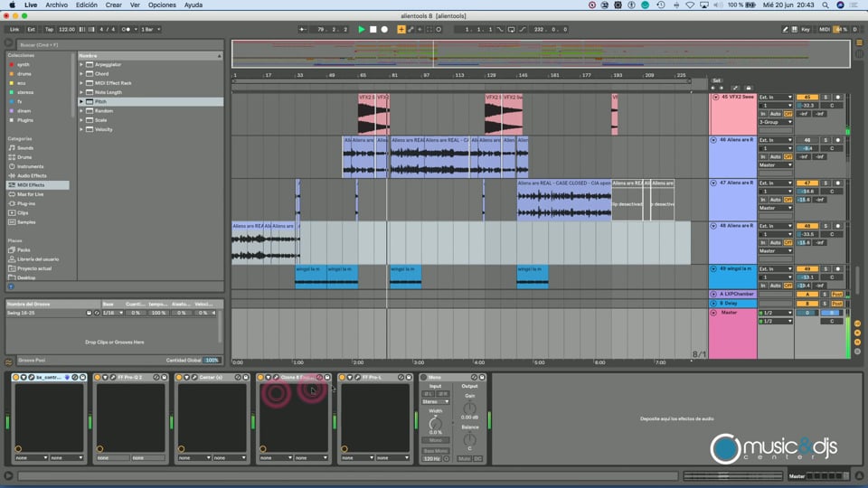The image size is (868, 488).
Task: Click the Tap tempo button
Action: click(49, 29)
